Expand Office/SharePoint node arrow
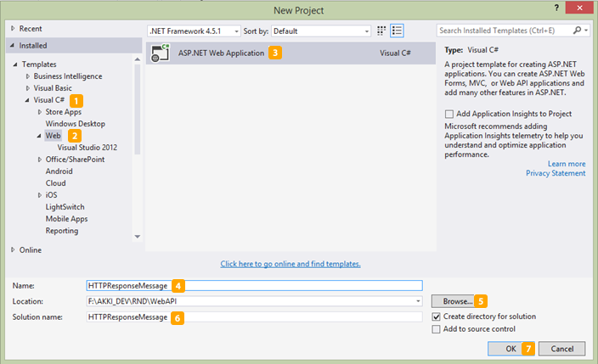This screenshot has height=364, width=598. (x=39, y=160)
